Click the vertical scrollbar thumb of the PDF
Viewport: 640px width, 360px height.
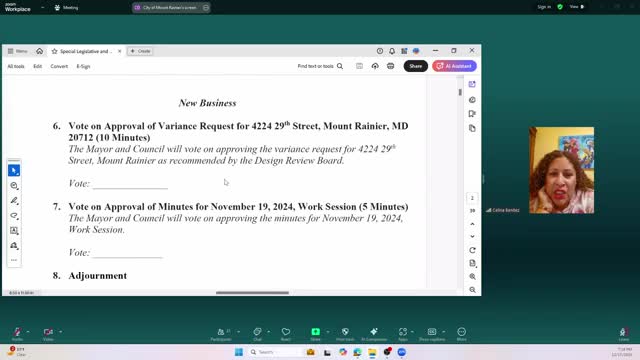tap(460, 92)
